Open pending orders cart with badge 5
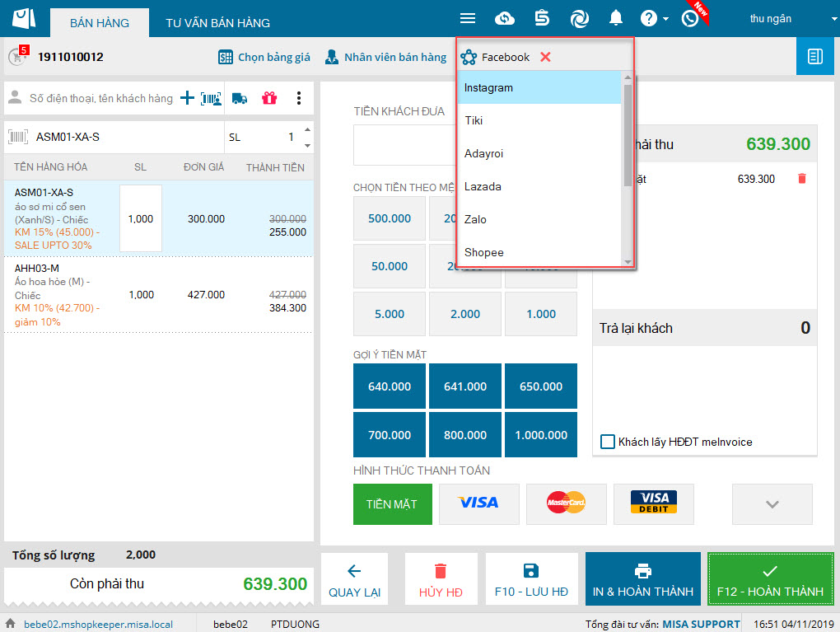The image size is (840, 632). [17, 56]
